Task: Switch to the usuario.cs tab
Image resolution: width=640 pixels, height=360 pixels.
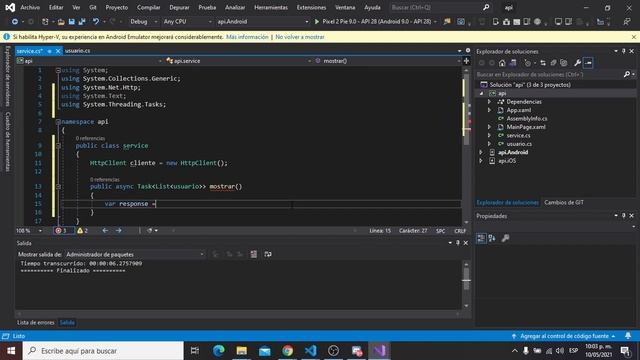Action: (78, 51)
